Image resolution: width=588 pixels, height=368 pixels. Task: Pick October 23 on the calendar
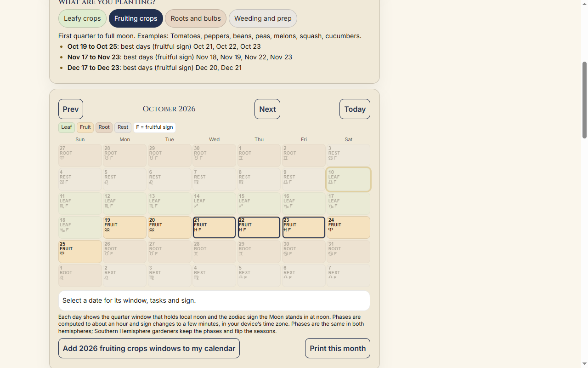tap(304, 228)
